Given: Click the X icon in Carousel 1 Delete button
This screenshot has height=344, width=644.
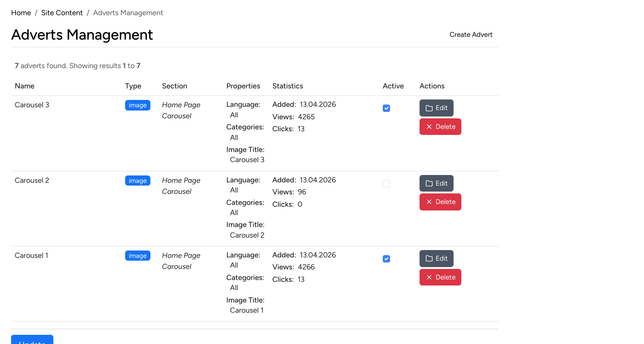Looking at the screenshot, I should (x=429, y=277).
